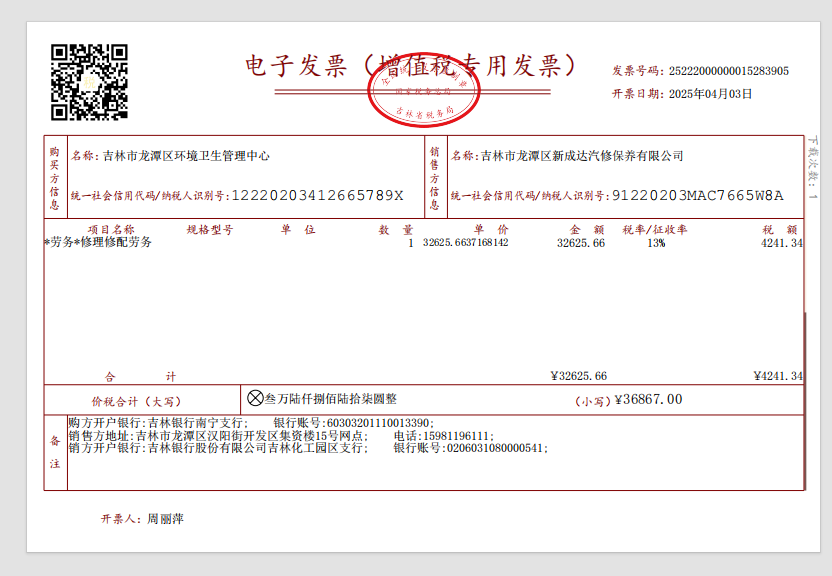This screenshot has height=576, width=832.
Task: Select buyer name 吉林市龙潭区环境卫生管理中心
Action: point(186,156)
